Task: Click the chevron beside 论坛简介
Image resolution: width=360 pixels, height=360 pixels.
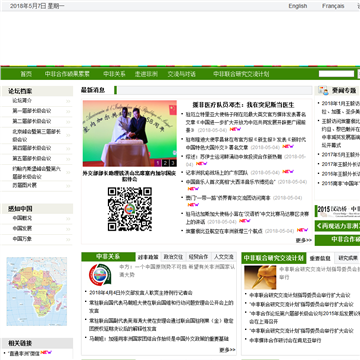Action: pyautogui.click(x=68, y=101)
